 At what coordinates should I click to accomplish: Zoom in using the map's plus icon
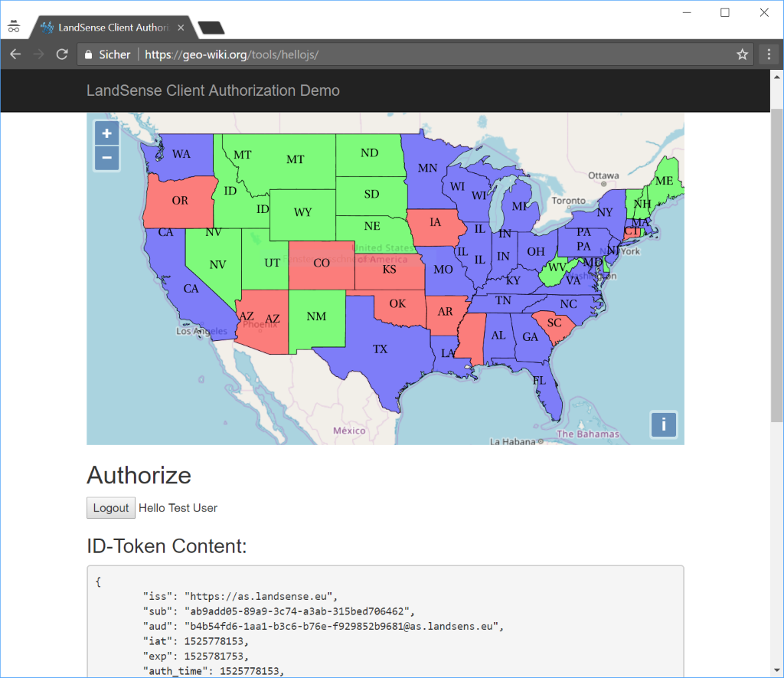[106, 133]
